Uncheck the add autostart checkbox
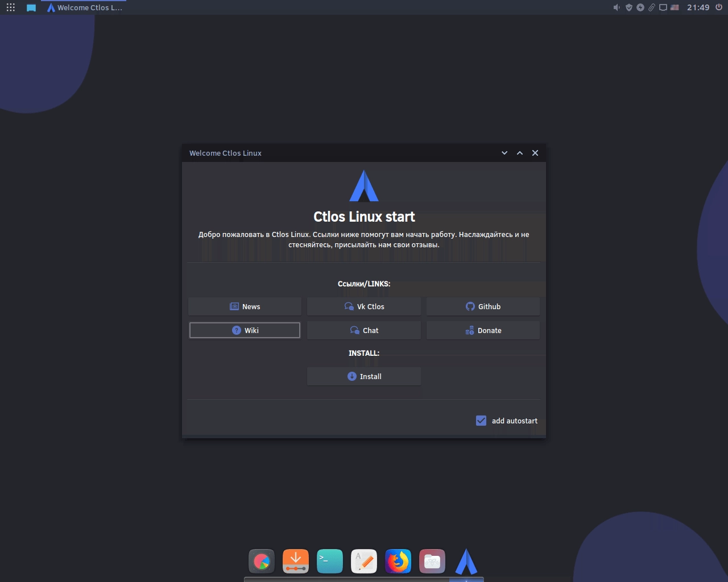 pyautogui.click(x=481, y=421)
